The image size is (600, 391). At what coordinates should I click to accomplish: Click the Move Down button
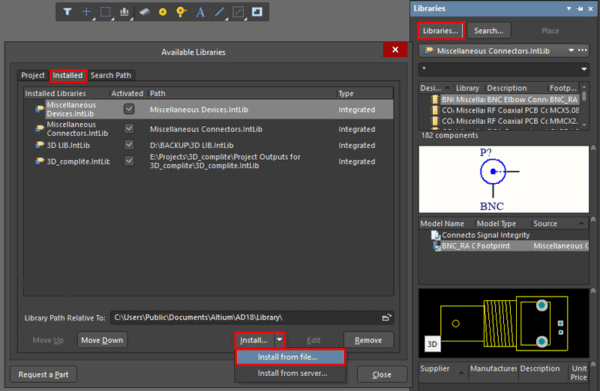click(102, 340)
